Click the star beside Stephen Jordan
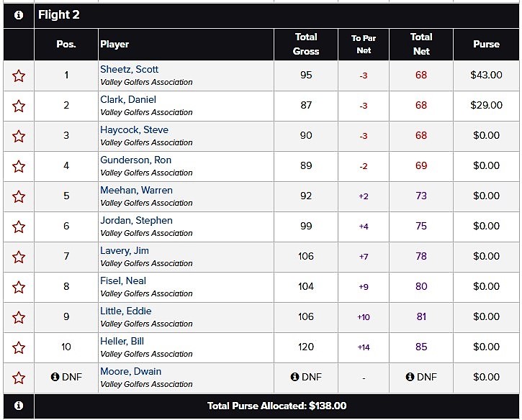 click(19, 227)
